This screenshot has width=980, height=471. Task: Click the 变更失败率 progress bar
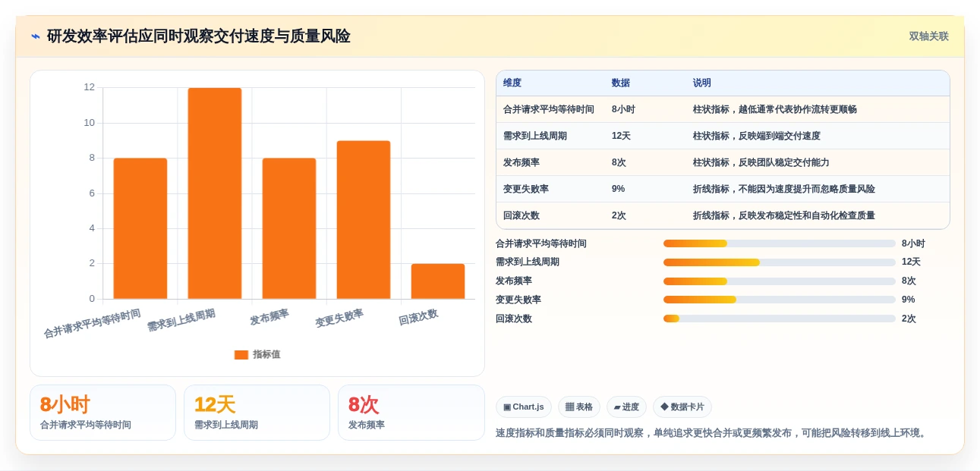click(780, 300)
